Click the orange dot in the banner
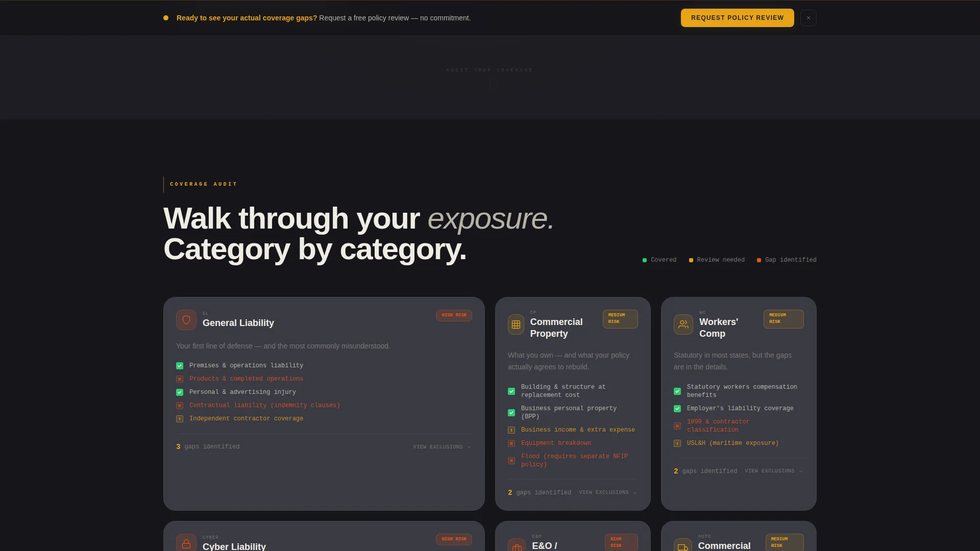This screenshot has width=980, height=551. (166, 18)
